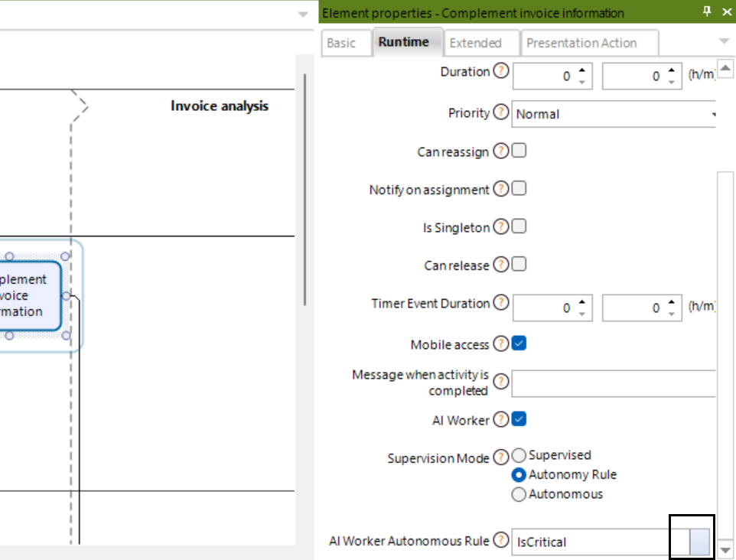
Task: Click the diagram vertical scrollbar thumb
Action: (305, 190)
